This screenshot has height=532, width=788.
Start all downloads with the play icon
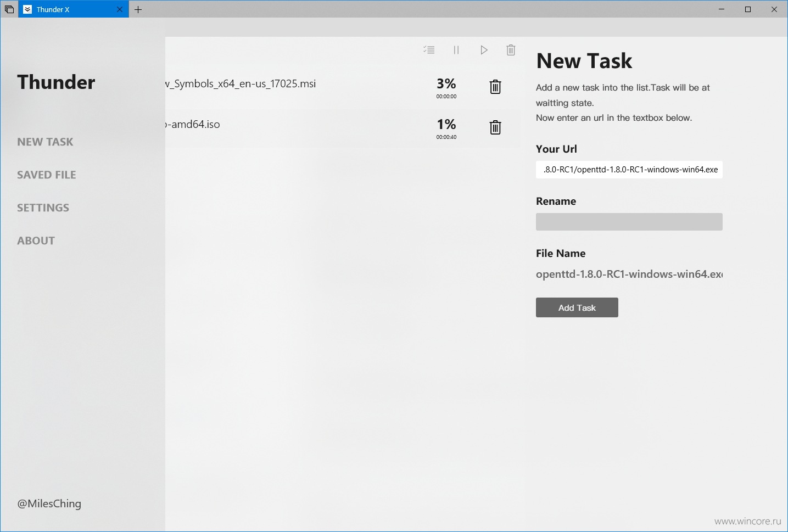pyautogui.click(x=484, y=50)
